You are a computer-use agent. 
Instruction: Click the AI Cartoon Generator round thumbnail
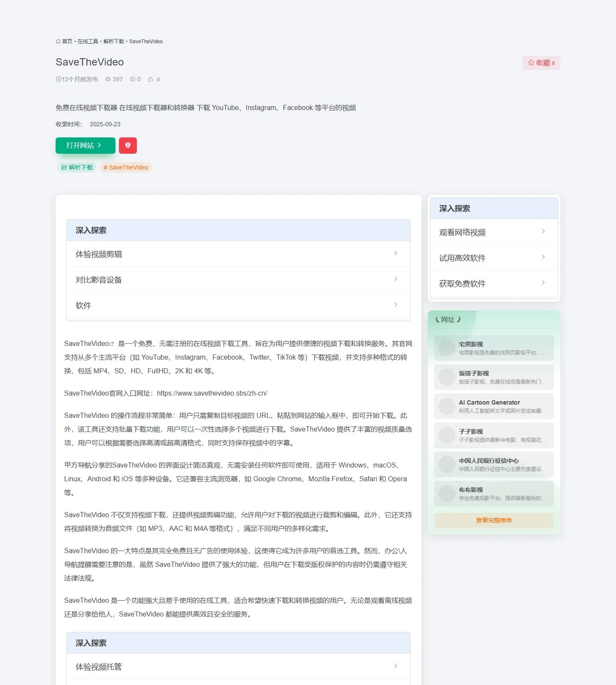point(447,406)
